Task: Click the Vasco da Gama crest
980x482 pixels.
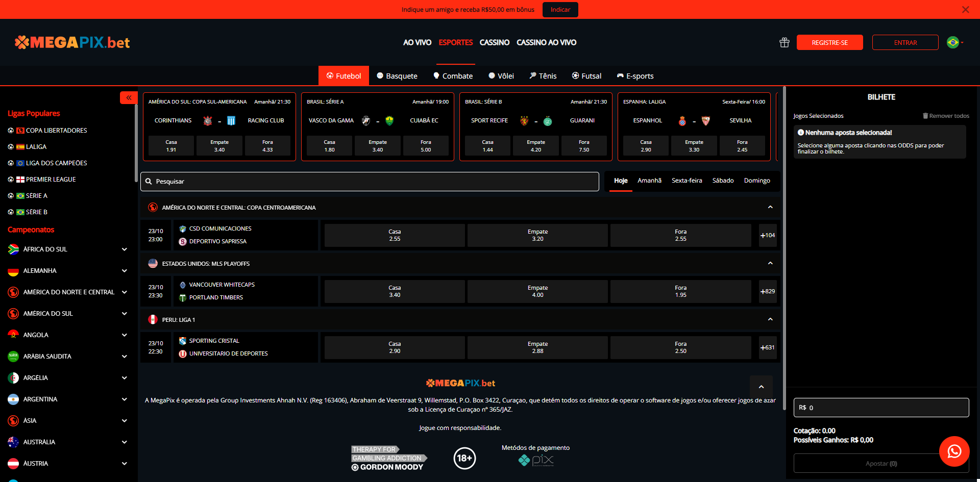Action: [366, 121]
